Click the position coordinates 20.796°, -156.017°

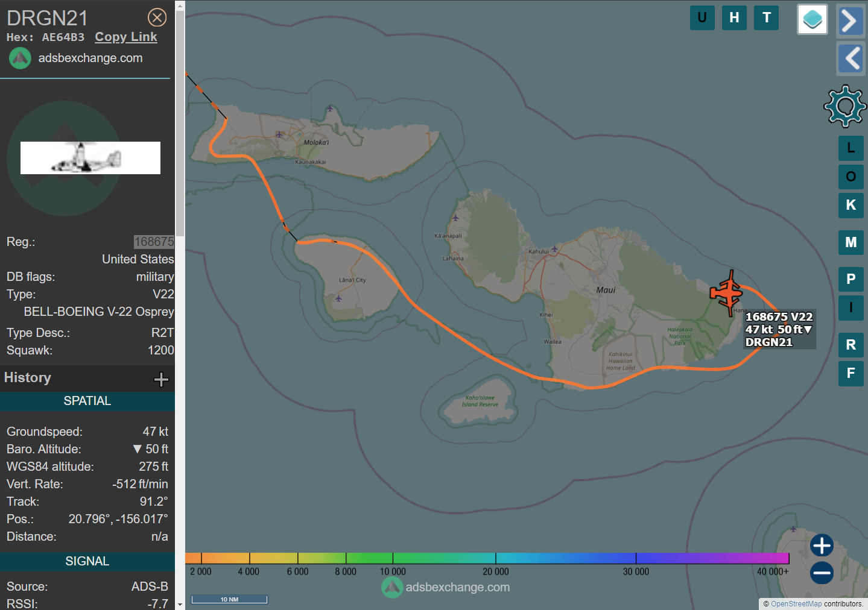[x=118, y=519]
